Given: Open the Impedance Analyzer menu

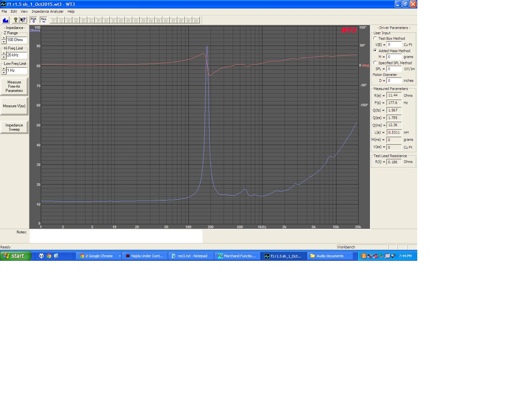Looking at the screenshot, I should point(48,11).
